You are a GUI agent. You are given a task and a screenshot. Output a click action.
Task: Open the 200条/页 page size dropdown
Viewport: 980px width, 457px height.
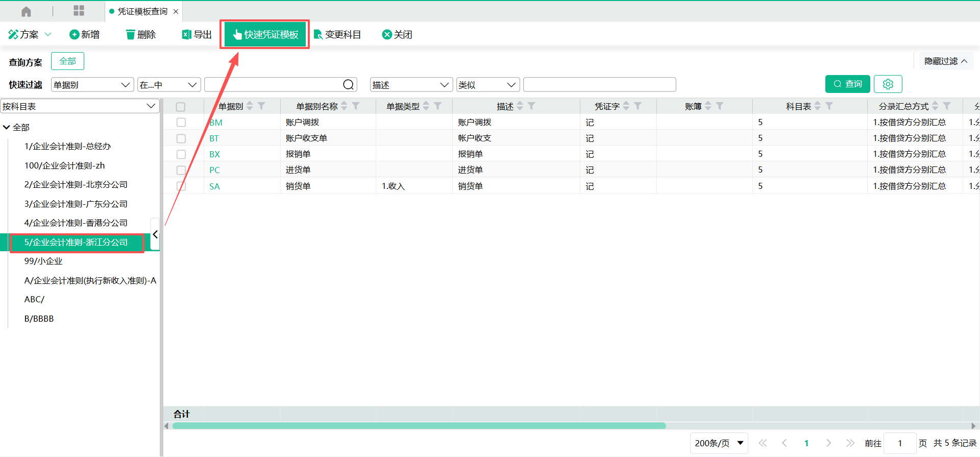pos(719,443)
